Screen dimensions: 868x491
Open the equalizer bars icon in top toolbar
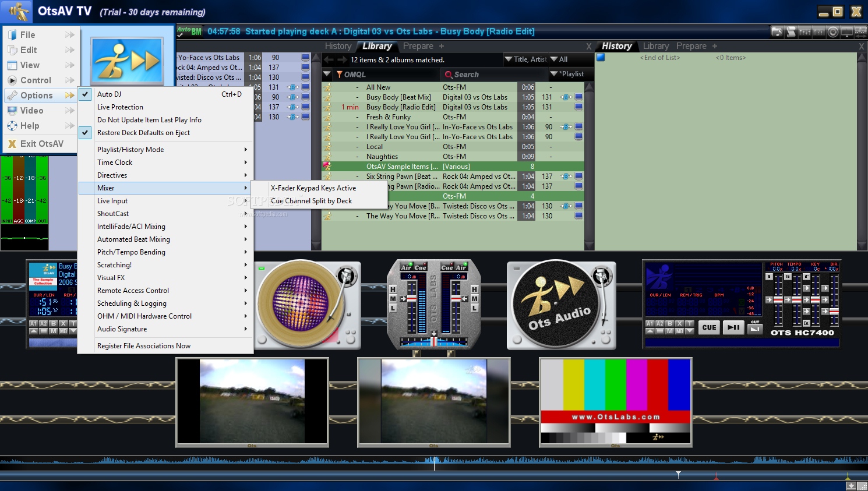tap(819, 31)
